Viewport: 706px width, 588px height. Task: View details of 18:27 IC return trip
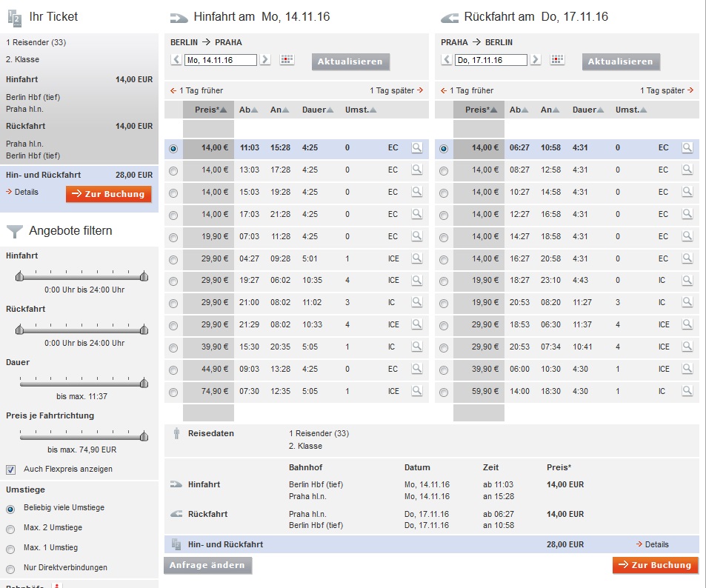(x=687, y=280)
